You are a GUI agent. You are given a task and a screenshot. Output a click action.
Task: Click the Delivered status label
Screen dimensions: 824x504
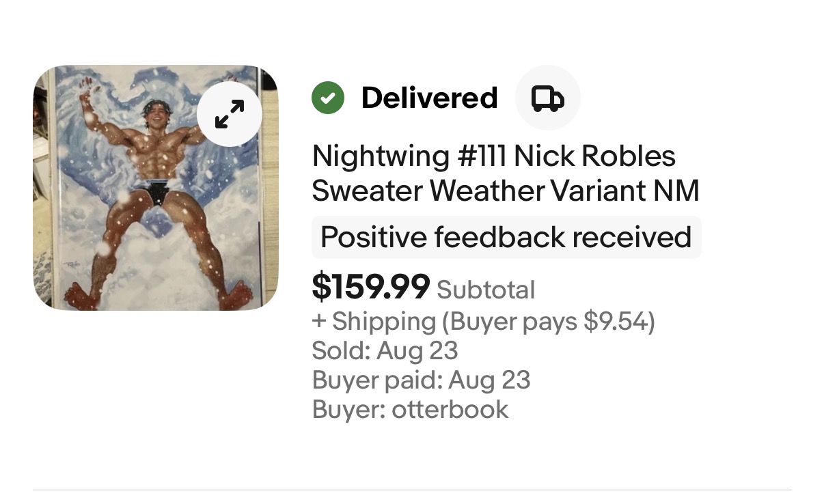[x=429, y=98]
